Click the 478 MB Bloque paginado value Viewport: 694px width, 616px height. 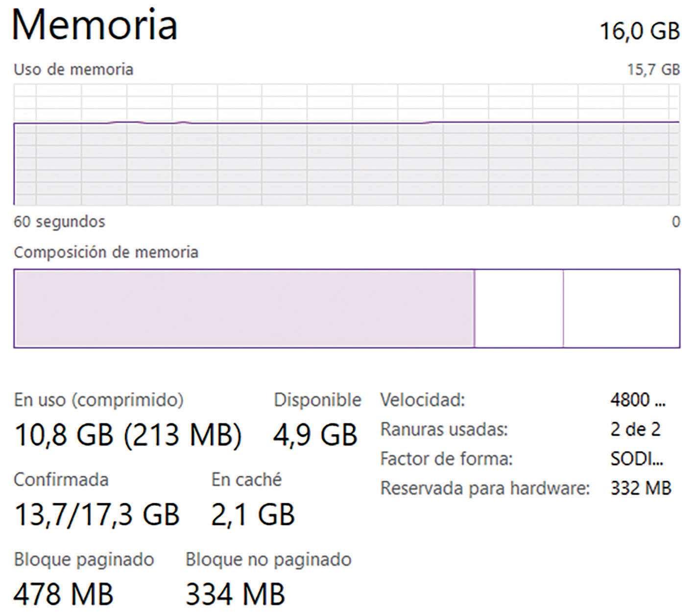(63, 593)
